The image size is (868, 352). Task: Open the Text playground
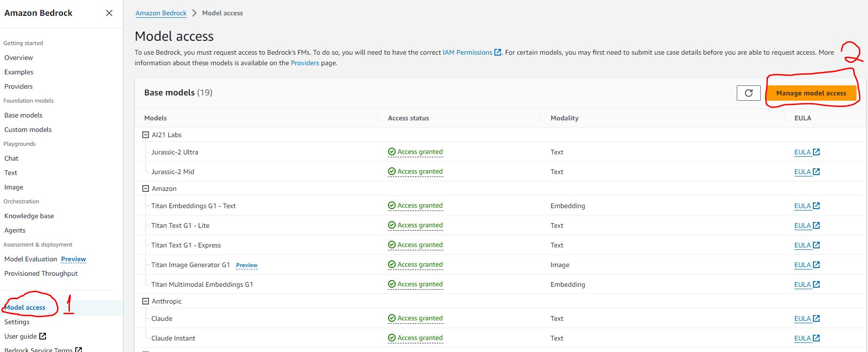(x=11, y=173)
